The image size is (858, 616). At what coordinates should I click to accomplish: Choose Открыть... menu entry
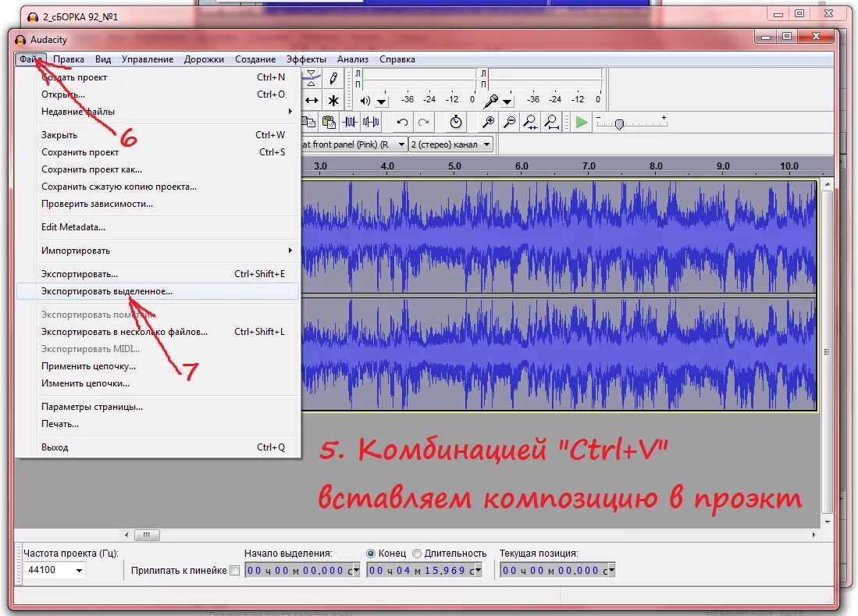(x=158, y=94)
